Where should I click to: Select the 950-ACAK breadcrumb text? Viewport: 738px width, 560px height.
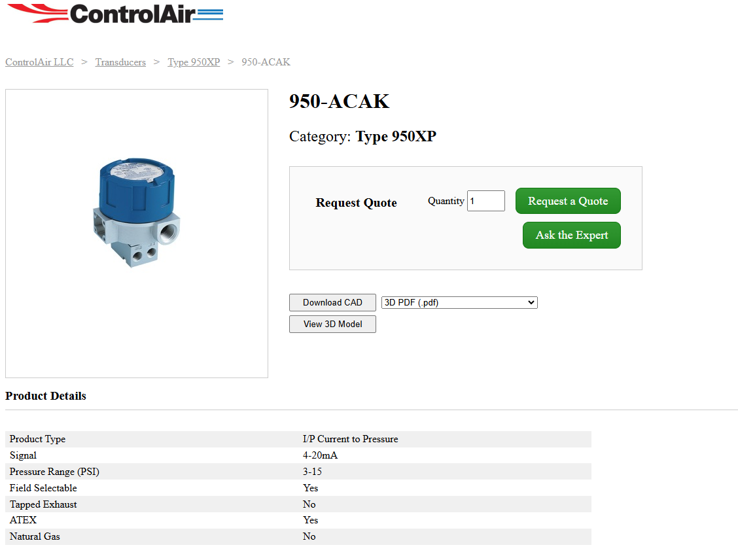[x=266, y=62]
